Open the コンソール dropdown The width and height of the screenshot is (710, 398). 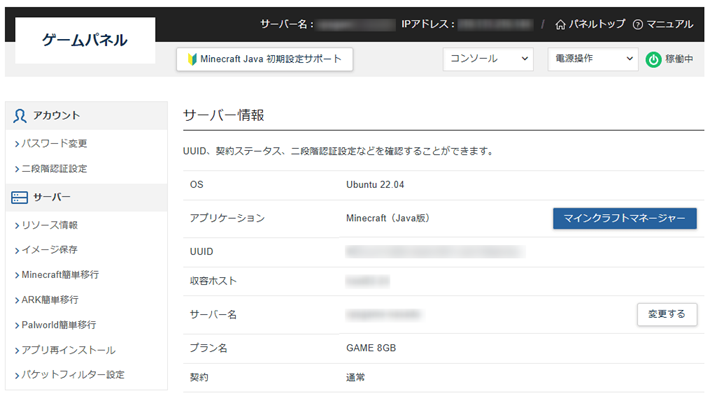point(488,59)
